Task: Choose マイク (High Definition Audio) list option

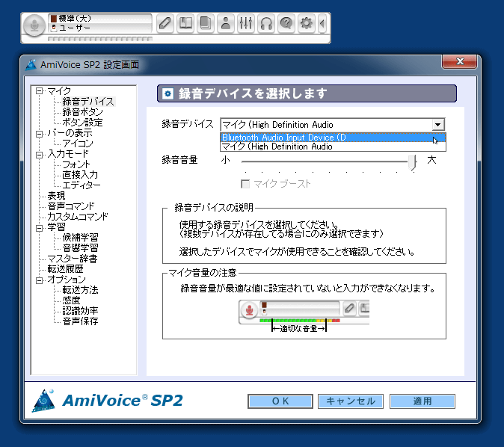Action: pos(333,147)
